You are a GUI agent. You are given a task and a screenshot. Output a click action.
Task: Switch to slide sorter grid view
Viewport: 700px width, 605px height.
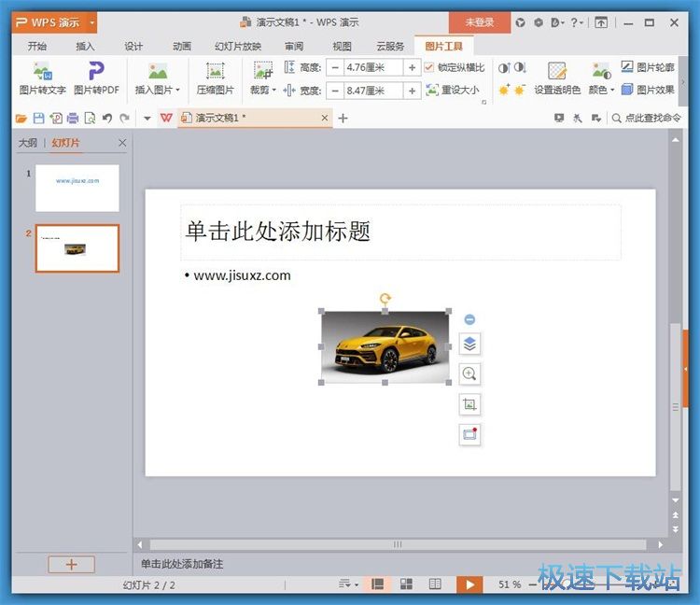click(407, 584)
